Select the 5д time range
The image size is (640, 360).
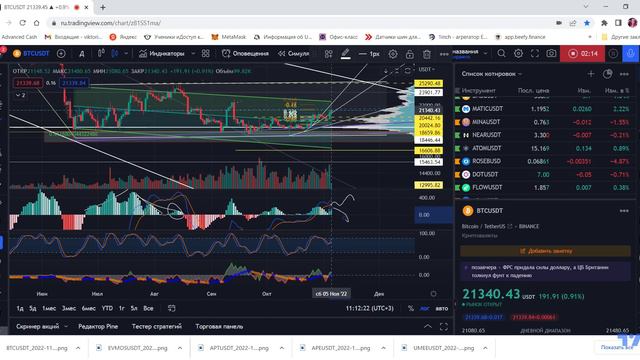click(33, 308)
